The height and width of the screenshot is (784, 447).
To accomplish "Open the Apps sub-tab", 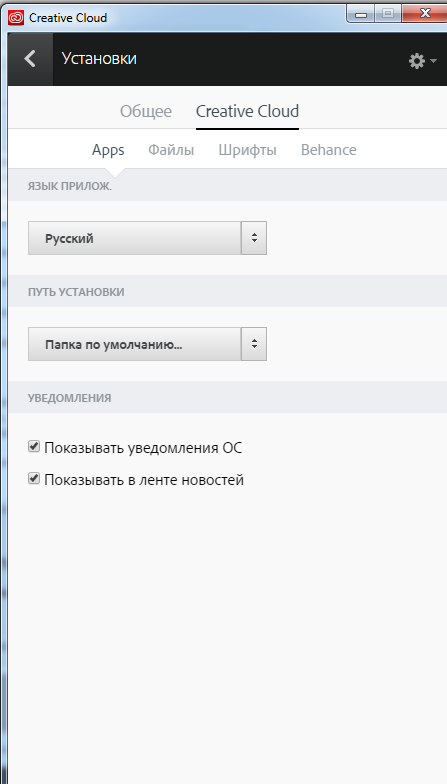I will (x=108, y=150).
